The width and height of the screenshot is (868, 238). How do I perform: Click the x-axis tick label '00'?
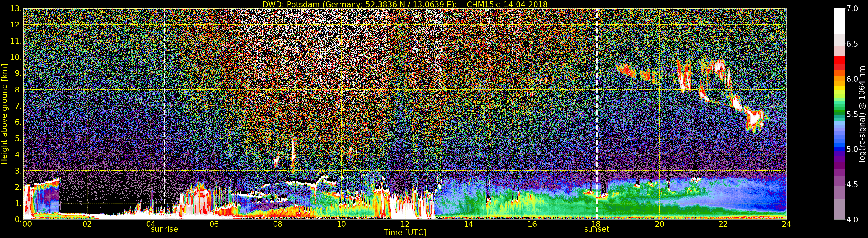[x=27, y=224]
